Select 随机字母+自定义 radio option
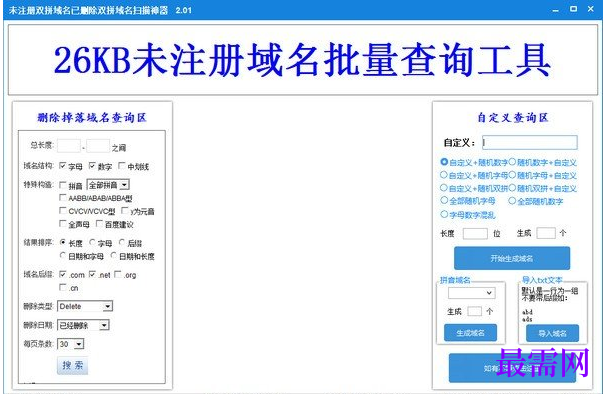The width and height of the screenshot is (608, 394). pos(512,175)
